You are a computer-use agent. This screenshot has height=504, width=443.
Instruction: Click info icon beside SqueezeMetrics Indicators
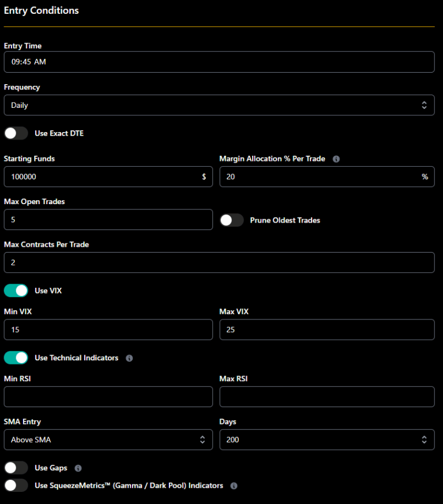pos(234,486)
